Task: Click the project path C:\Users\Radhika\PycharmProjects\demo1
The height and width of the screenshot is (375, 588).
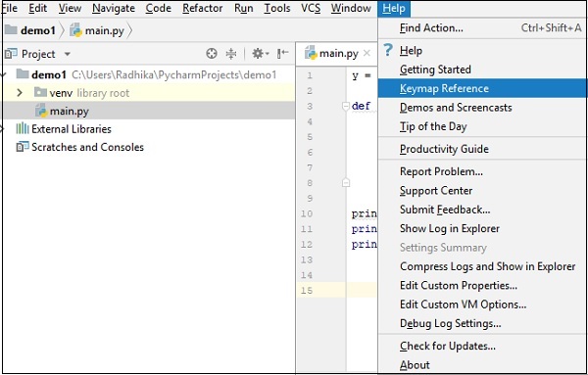Action: coord(174,74)
